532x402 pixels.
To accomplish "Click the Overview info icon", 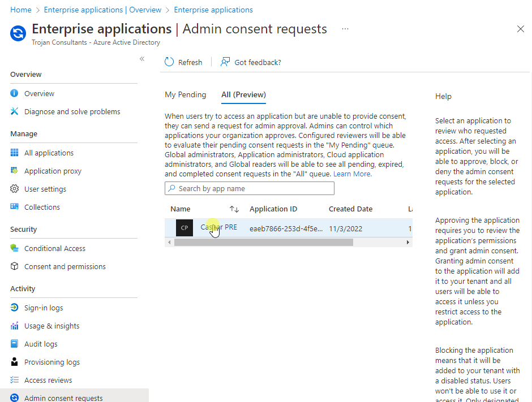I will [14, 93].
